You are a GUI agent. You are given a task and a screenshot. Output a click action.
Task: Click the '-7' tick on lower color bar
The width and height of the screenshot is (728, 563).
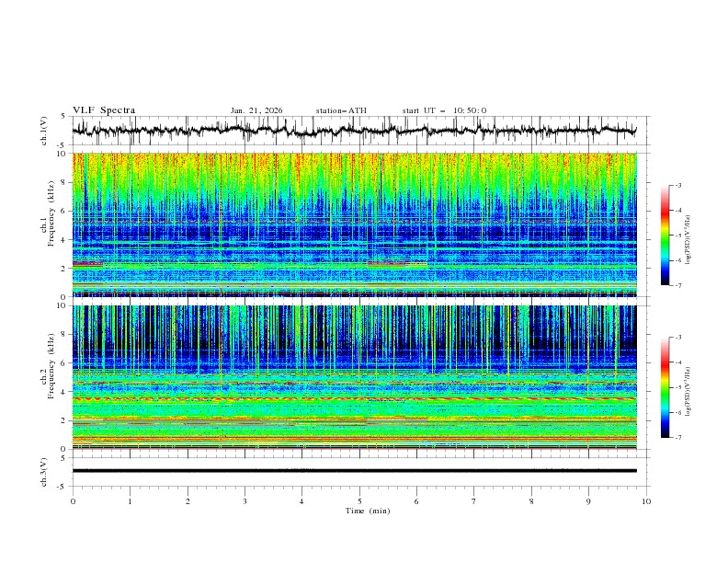click(x=677, y=438)
